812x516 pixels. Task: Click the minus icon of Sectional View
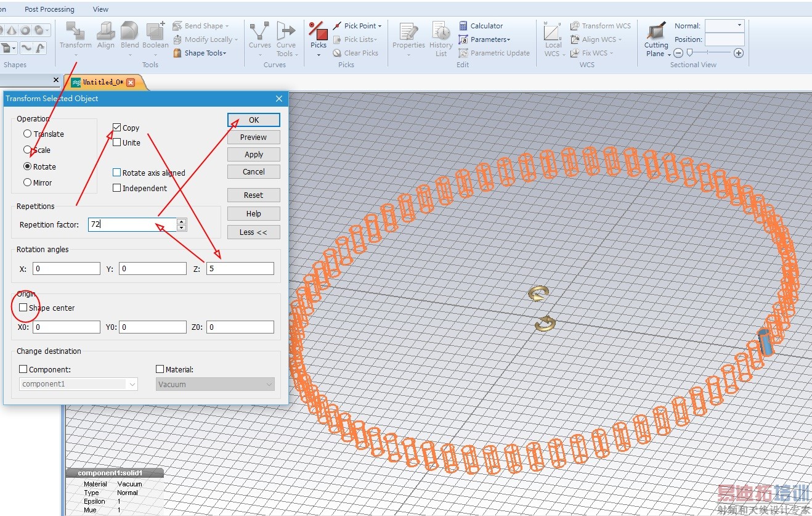click(678, 53)
